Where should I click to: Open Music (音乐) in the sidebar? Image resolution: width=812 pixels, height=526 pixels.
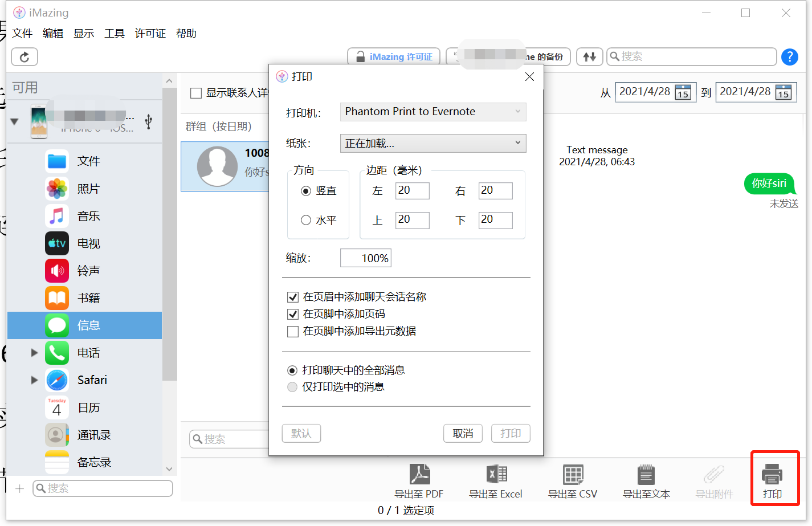84,216
